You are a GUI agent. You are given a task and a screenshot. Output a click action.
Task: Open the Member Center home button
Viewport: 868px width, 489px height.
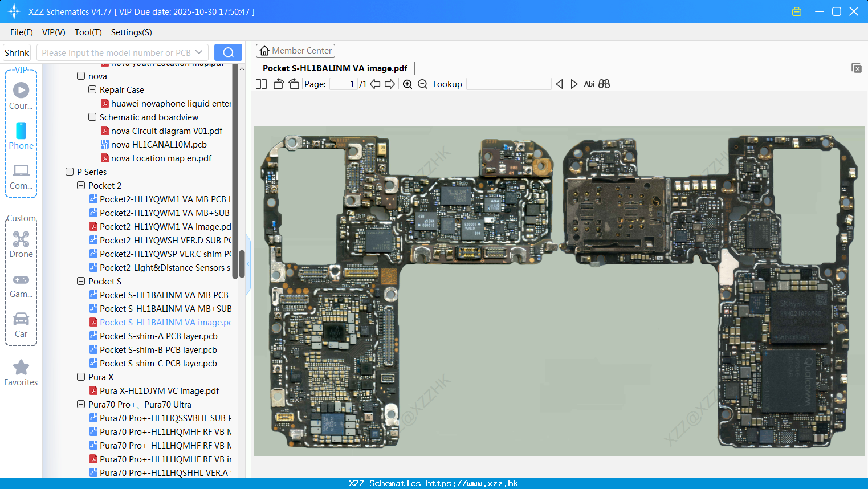[295, 51]
